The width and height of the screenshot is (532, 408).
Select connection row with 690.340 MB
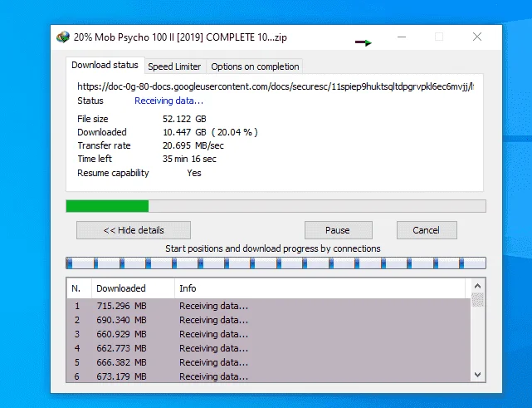[x=269, y=320]
